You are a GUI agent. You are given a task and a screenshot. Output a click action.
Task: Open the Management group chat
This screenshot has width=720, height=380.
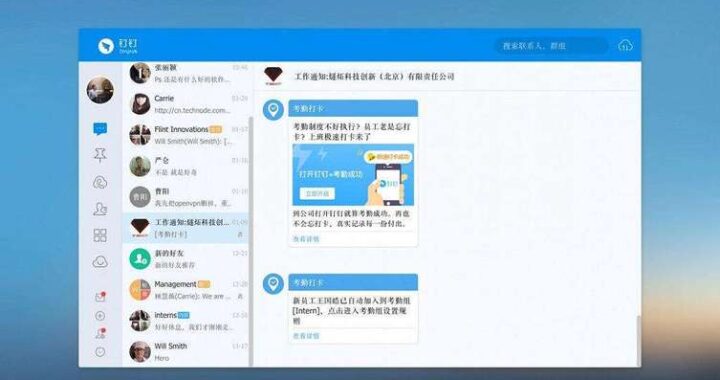[187, 290]
